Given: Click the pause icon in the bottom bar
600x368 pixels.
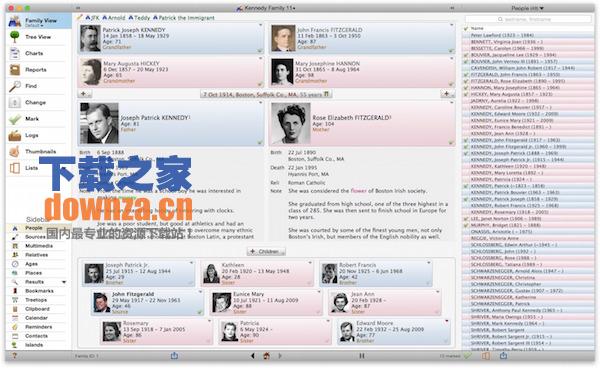Looking at the screenshot, I should tap(362, 356).
